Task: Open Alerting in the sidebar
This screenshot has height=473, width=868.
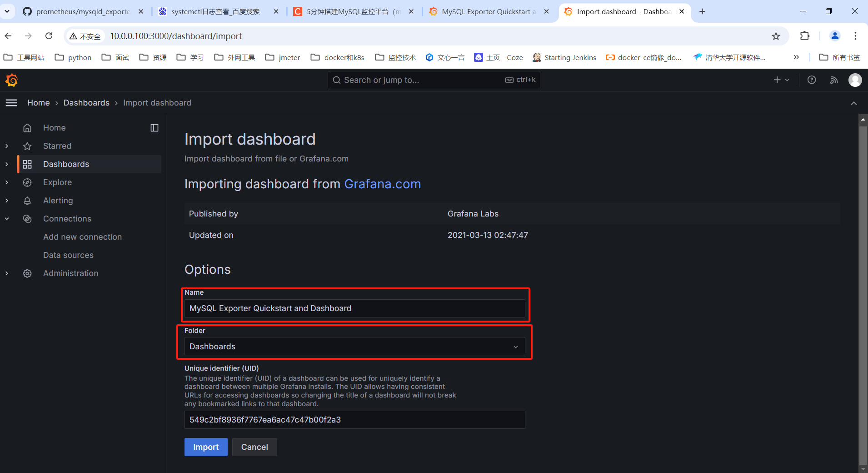Action: tap(58, 201)
